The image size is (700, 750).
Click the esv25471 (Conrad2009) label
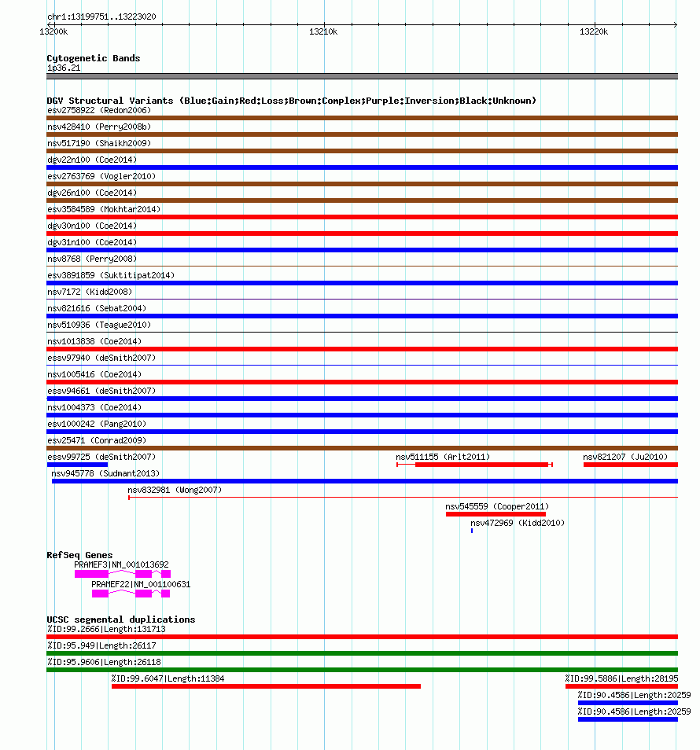(97, 440)
